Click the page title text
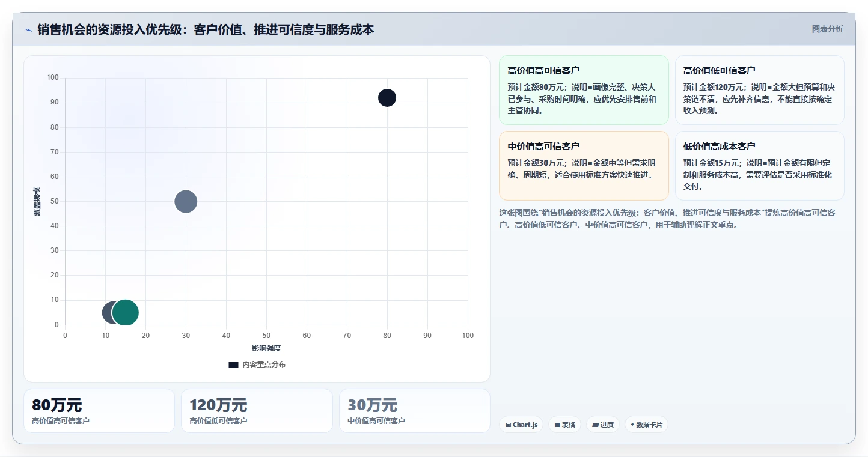This screenshot has width=868, height=457. pyautogui.click(x=206, y=29)
